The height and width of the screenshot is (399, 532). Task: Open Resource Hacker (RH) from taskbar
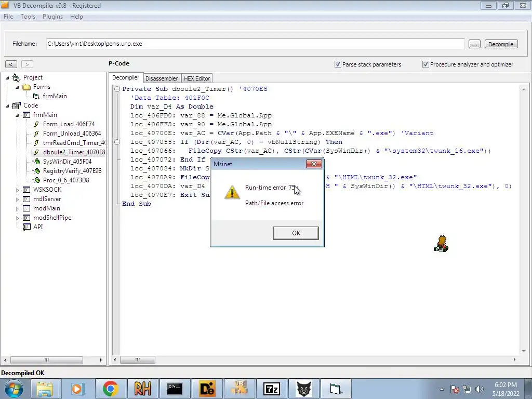click(x=142, y=389)
